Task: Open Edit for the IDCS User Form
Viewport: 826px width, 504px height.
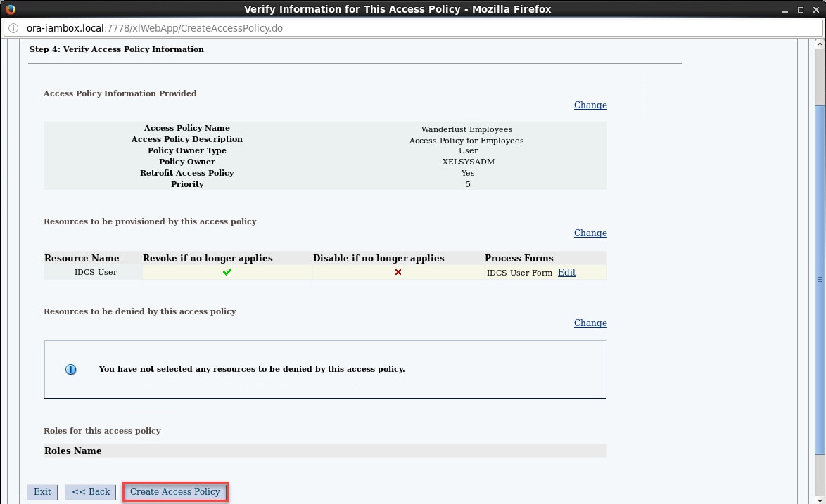Action: (x=566, y=272)
